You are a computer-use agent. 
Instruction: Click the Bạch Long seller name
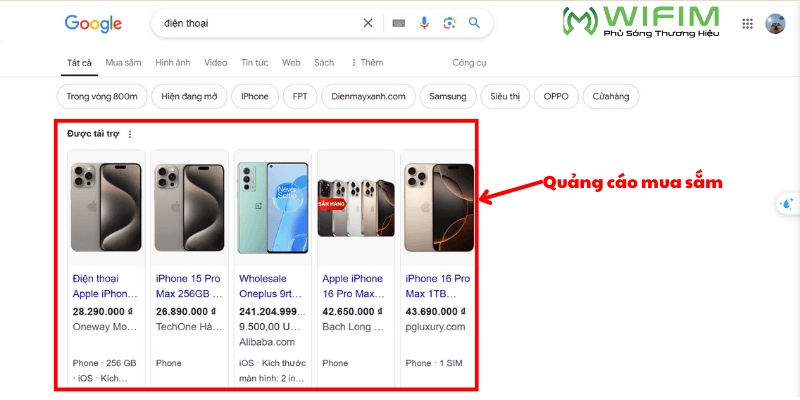point(353,327)
